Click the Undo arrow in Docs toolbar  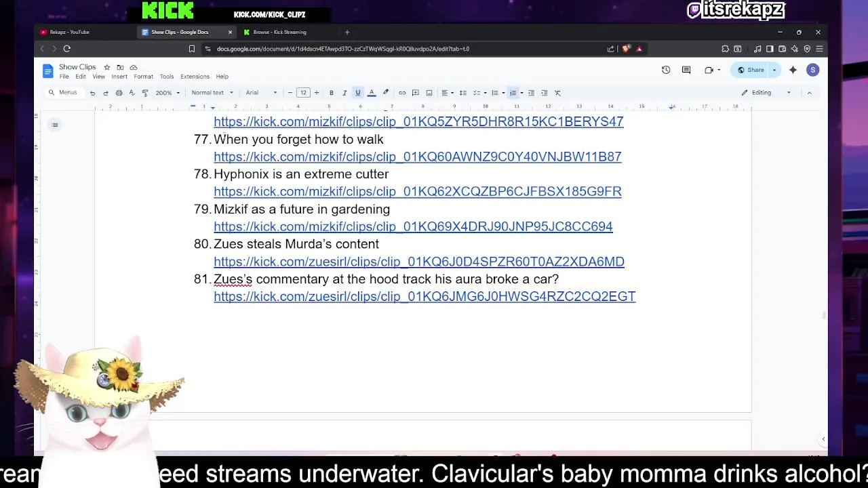coord(92,93)
